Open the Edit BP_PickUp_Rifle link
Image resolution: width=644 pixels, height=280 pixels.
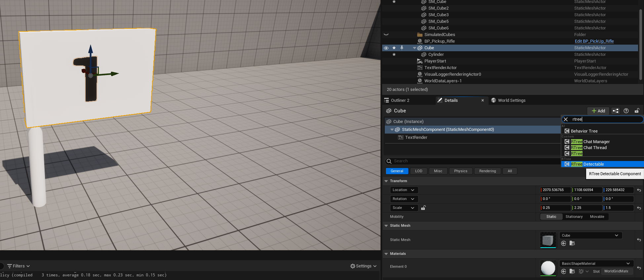(594, 41)
